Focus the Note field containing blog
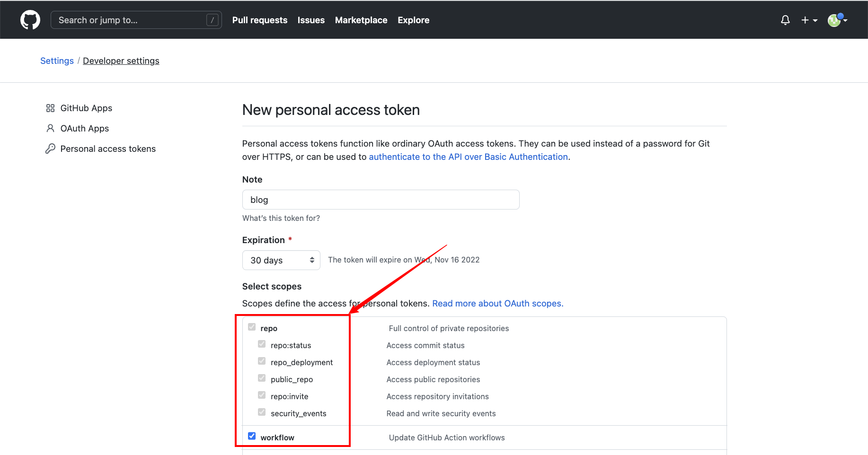Screen dimensions: 868x455 click(381, 200)
